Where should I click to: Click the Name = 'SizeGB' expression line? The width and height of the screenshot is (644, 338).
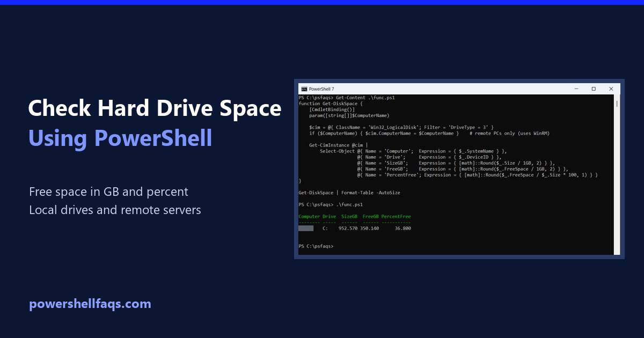[x=456, y=163]
